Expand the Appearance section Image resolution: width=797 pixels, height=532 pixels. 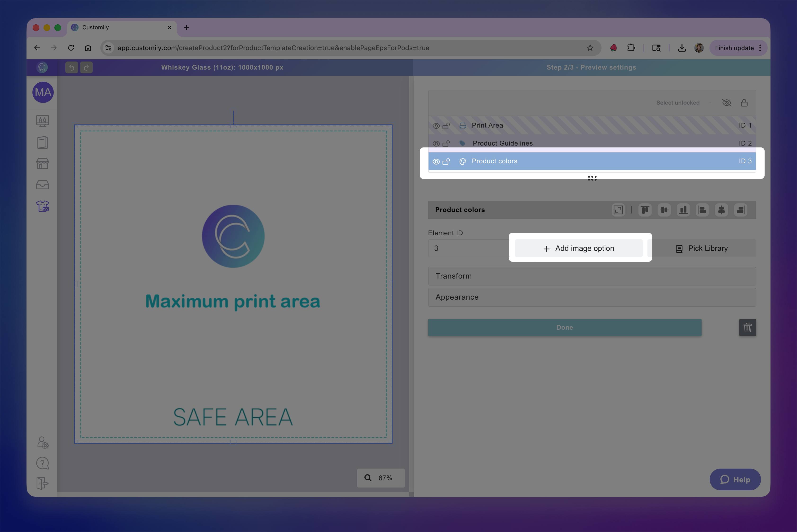[592, 297]
